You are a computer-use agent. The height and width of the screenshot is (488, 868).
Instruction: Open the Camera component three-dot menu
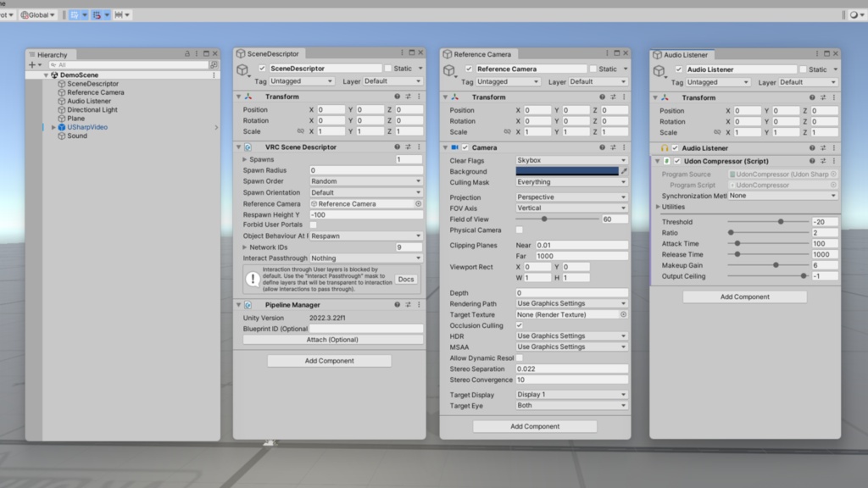point(624,147)
